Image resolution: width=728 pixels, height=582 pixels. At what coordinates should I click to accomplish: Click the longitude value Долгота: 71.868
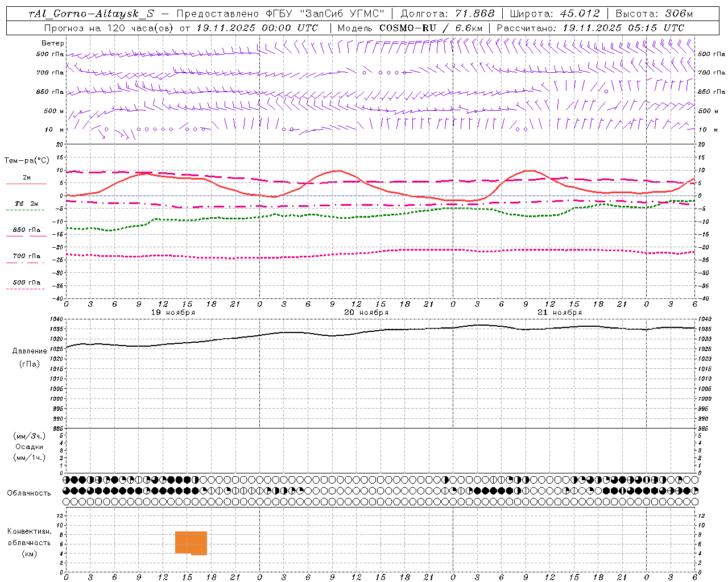[448, 14]
